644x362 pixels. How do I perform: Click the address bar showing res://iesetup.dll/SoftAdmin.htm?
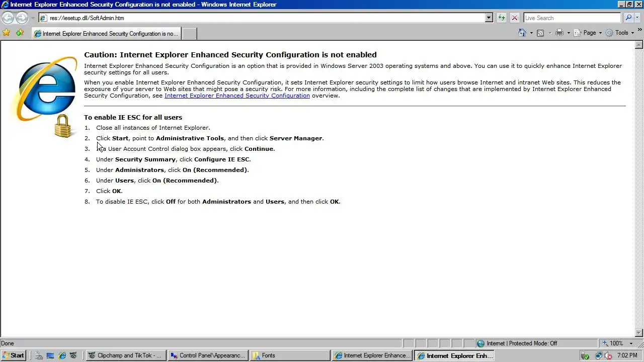[x=262, y=18]
